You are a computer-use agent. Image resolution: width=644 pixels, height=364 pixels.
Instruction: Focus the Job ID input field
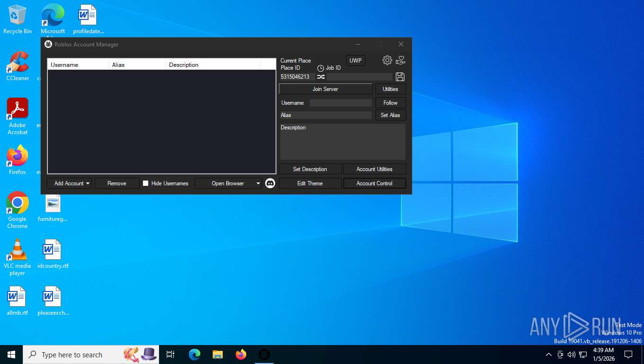(359, 77)
